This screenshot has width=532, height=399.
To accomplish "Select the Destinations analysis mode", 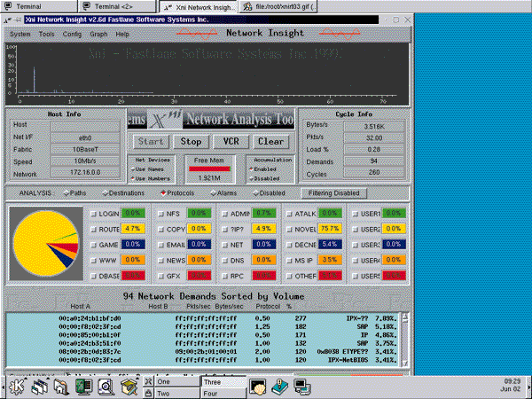I will (106, 192).
